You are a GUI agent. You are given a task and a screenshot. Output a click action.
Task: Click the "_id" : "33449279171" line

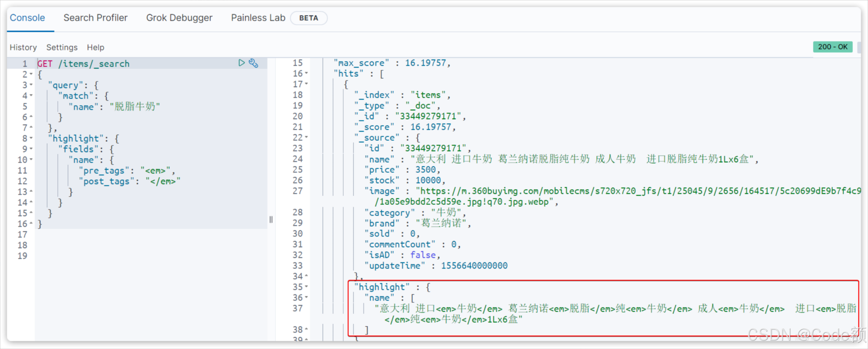click(x=410, y=116)
